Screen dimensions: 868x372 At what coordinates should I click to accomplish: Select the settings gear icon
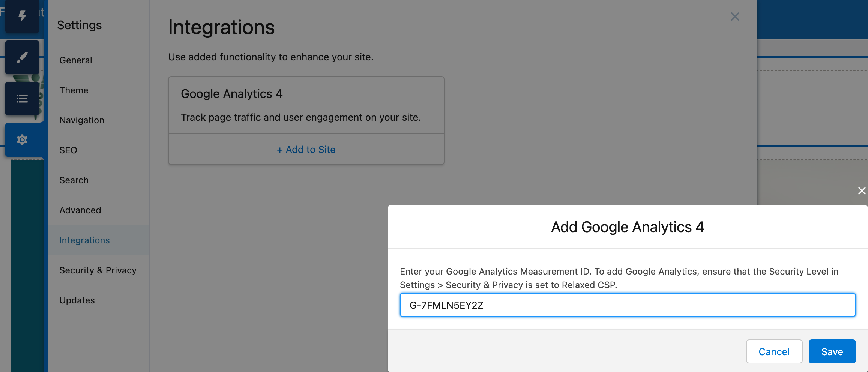click(x=22, y=139)
